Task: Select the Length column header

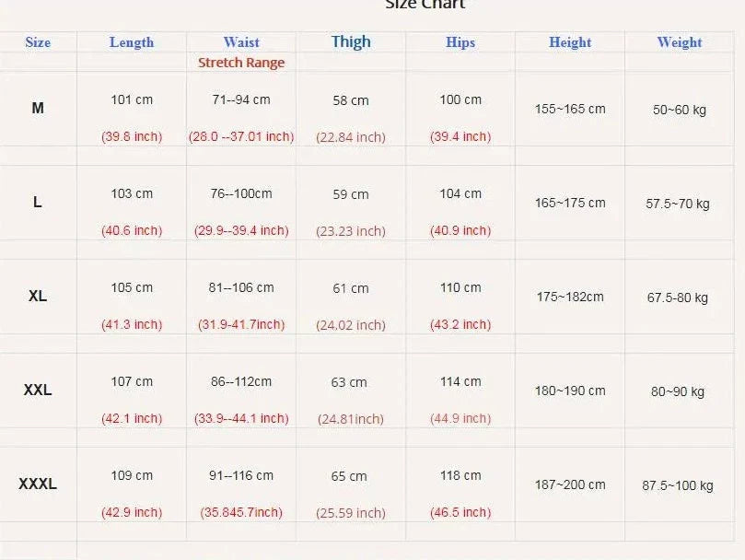Action: [x=132, y=42]
